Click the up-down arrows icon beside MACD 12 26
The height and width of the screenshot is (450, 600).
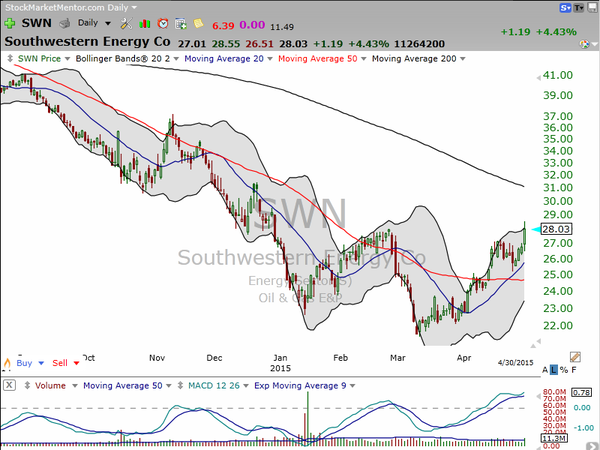pos(180,385)
